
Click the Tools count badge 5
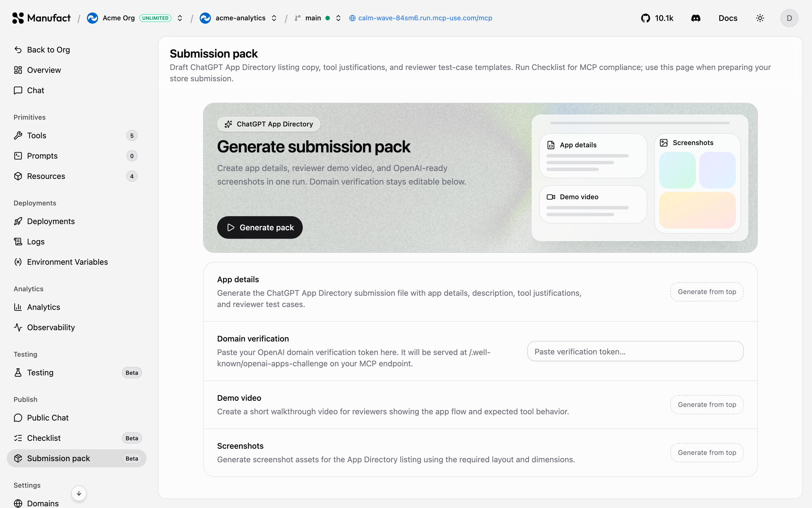[x=132, y=135]
